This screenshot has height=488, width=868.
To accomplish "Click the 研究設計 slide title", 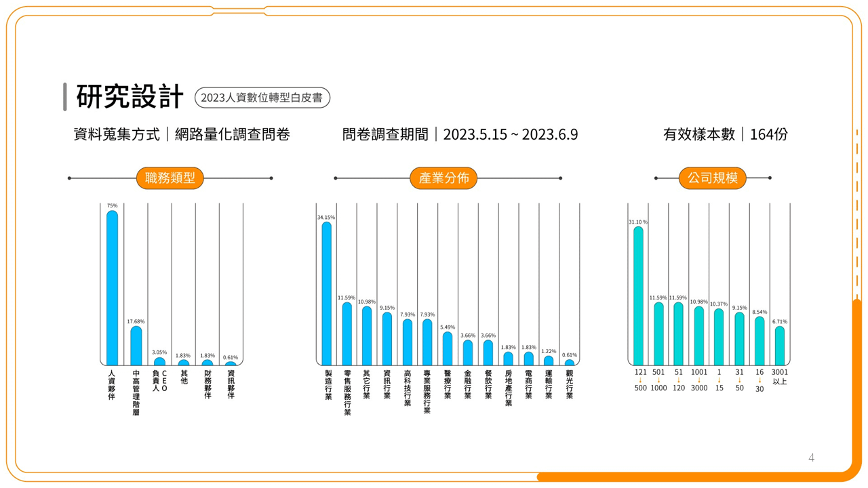I will tap(130, 97).
